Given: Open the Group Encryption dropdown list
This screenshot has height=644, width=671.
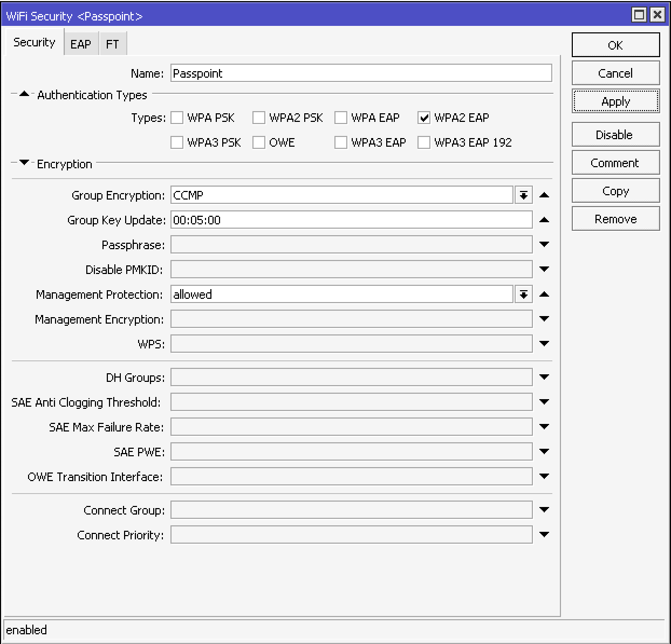Looking at the screenshot, I should 523,195.
